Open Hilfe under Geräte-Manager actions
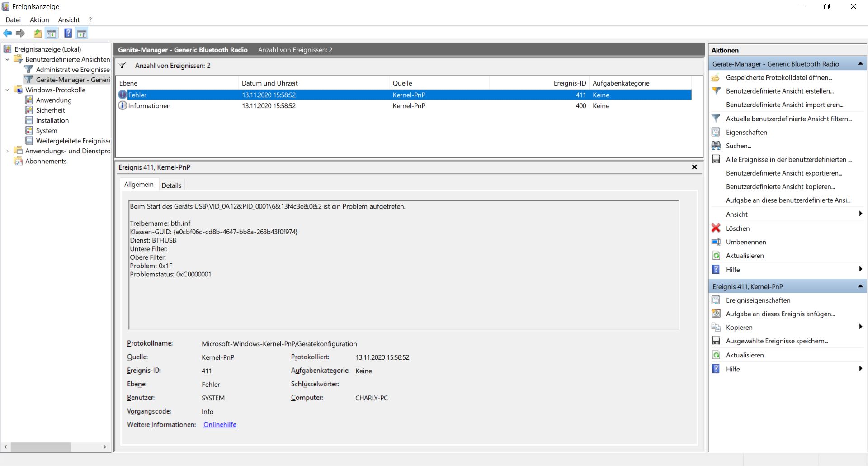Image resolution: width=868 pixels, height=466 pixels. tap(733, 270)
